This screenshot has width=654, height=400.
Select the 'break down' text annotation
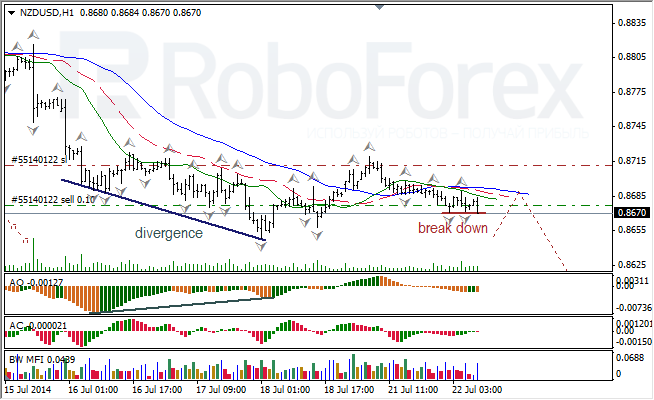pos(453,229)
